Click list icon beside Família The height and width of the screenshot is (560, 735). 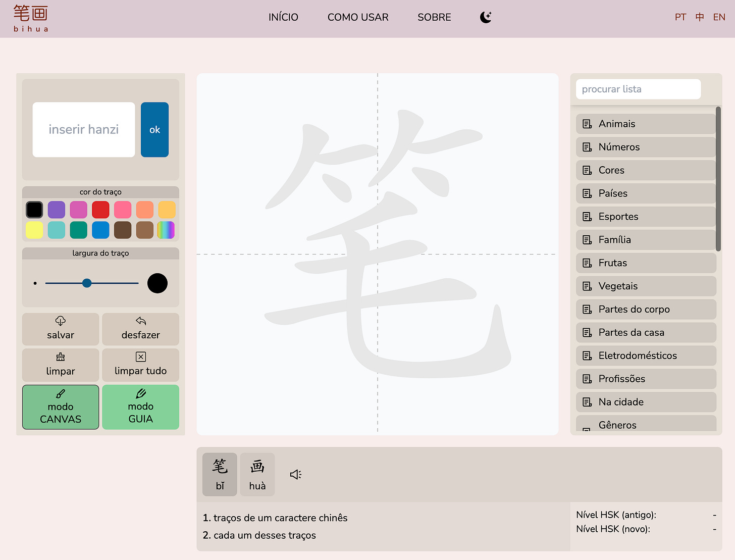[x=587, y=240]
